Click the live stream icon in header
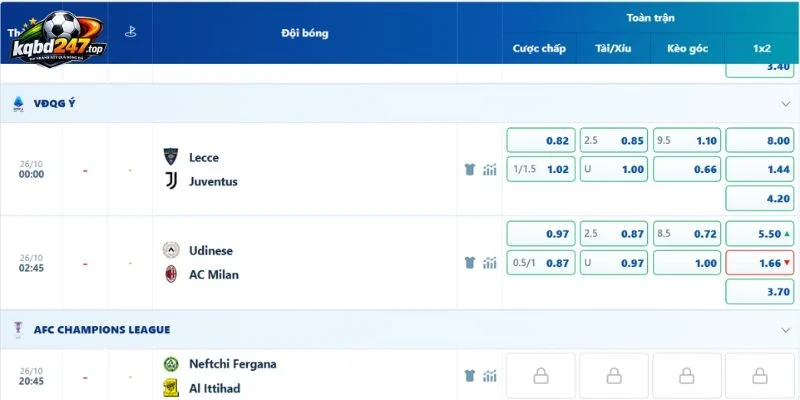The height and width of the screenshot is (400, 800). point(131,32)
